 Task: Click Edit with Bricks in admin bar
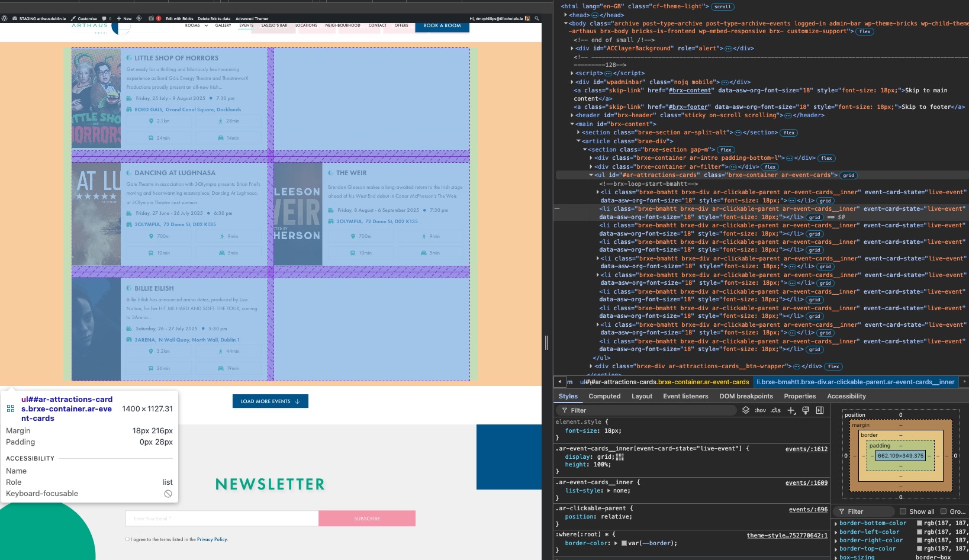point(179,18)
